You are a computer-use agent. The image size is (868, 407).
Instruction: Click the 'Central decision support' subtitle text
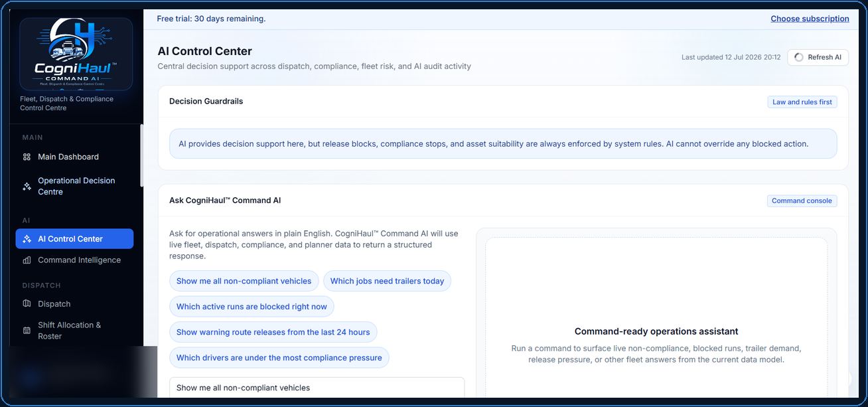(315, 66)
